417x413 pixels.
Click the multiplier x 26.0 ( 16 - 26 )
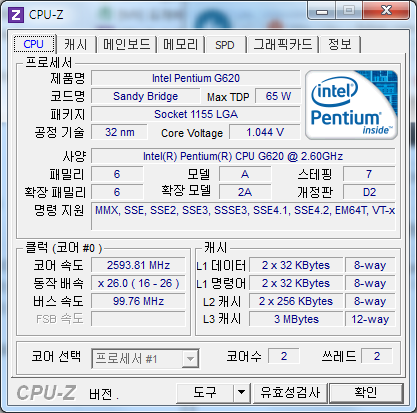[138, 283]
